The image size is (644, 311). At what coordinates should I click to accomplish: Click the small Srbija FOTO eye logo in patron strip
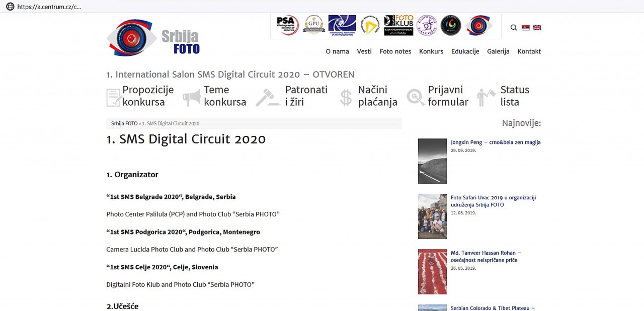[478, 25]
